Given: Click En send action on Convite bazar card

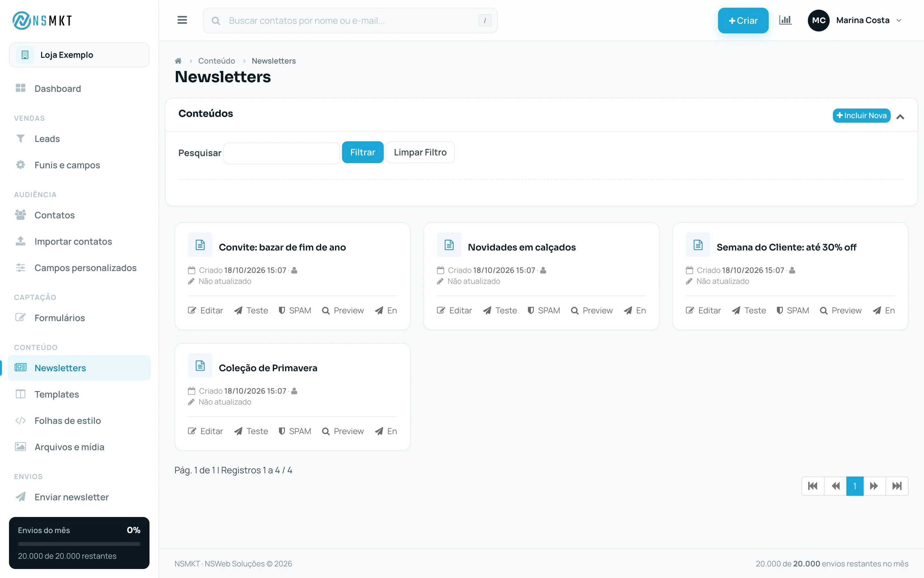Looking at the screenshot, I should tap(386, 311).
